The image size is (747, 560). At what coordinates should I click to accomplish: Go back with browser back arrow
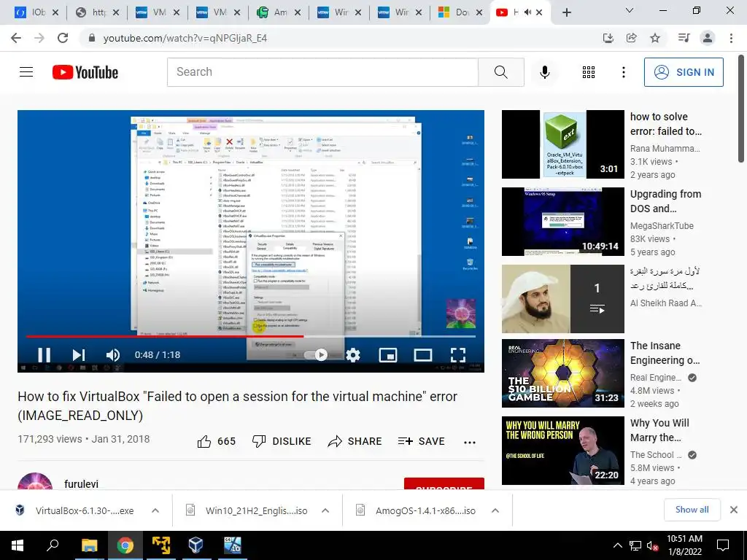click(16, 38)
